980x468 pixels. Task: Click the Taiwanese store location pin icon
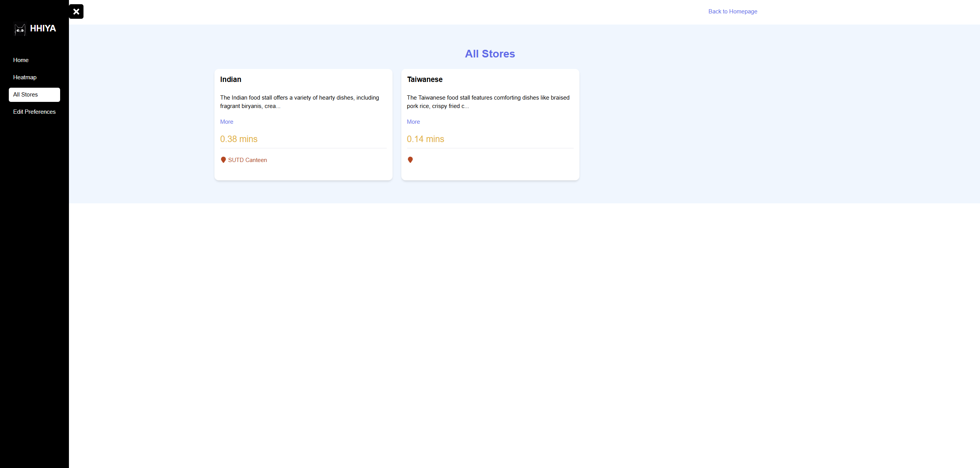click(410, 160)
